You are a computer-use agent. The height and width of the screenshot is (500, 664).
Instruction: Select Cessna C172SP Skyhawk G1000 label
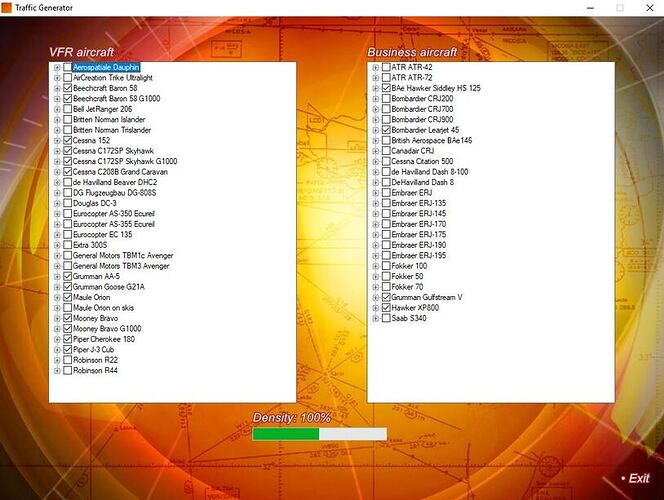coord(125,161)
